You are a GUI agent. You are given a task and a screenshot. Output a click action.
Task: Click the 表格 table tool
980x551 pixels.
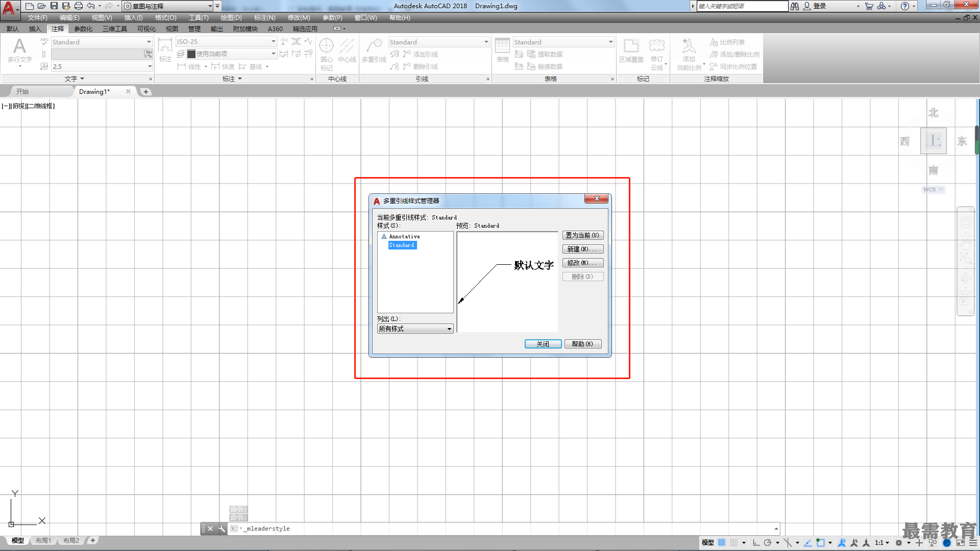pos(503,51)
